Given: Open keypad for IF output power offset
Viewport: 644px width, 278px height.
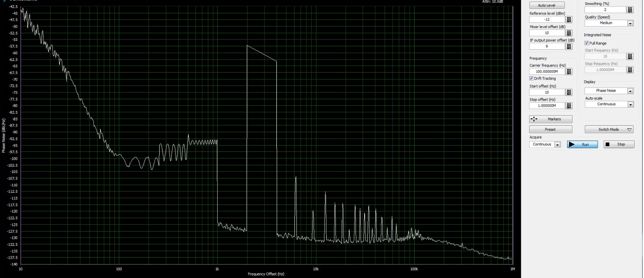Looking at the screenshot, I should tap(569, 46).
